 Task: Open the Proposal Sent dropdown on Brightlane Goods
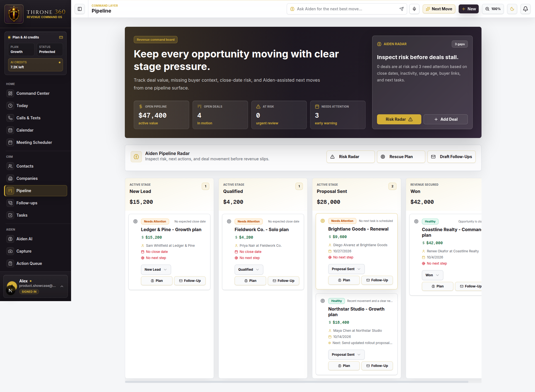[x=346, y=269]
